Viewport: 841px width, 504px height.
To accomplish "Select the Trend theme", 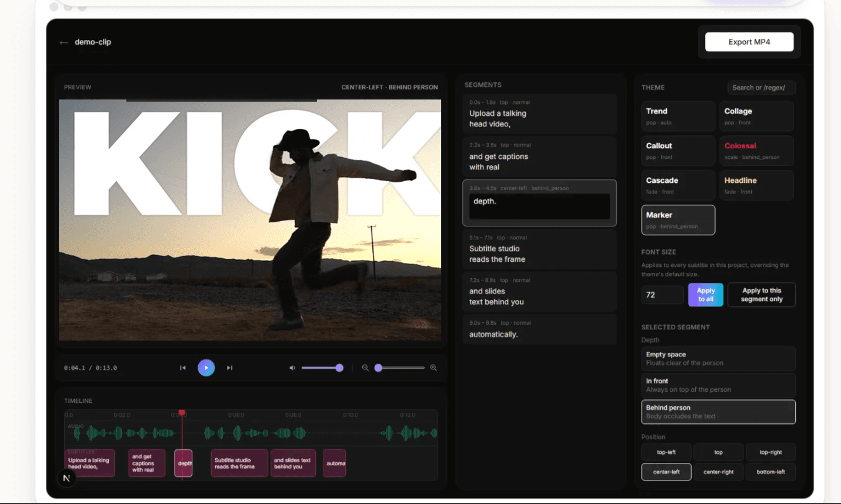I will pyautogui.click(x=678, y=116).
